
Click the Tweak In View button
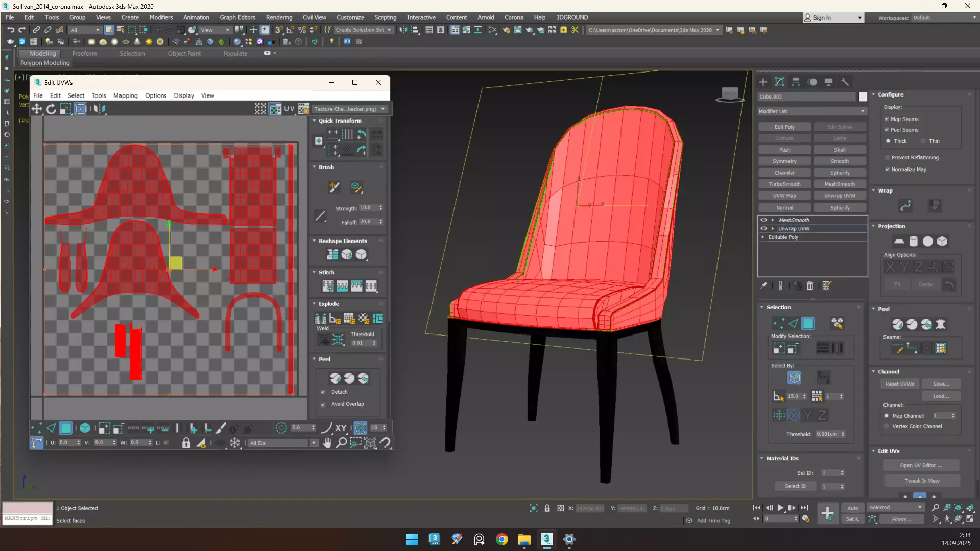point(922,481)
